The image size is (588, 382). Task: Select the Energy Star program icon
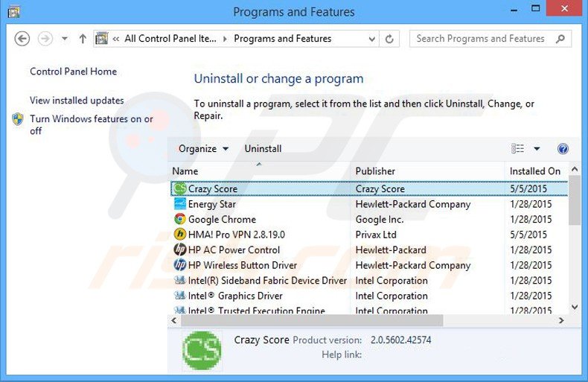(180, 204)
